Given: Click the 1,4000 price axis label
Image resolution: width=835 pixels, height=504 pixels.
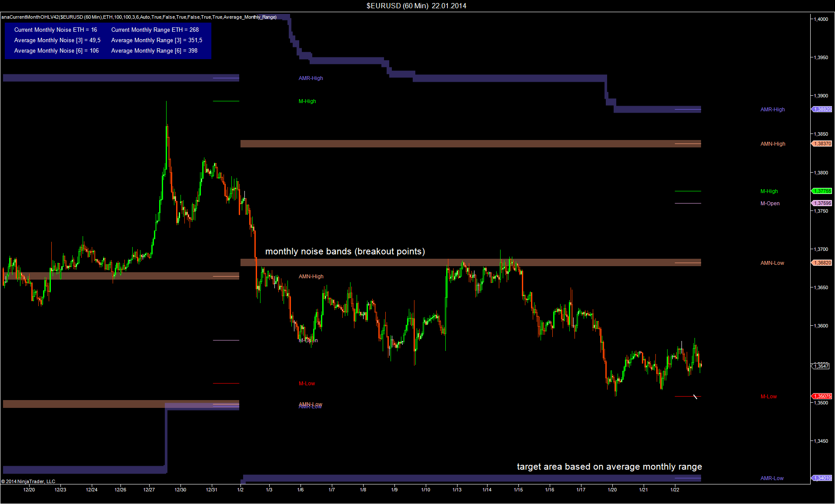Looking at the screenshot, I should 821,19.
